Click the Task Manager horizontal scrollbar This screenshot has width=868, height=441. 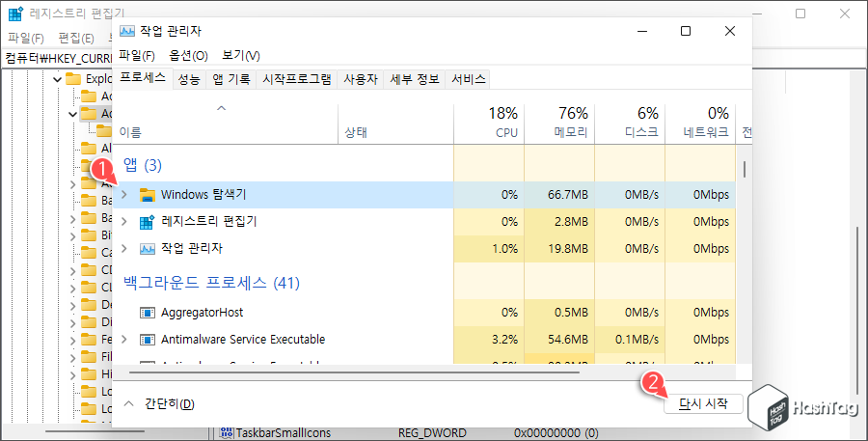[354, 372]
